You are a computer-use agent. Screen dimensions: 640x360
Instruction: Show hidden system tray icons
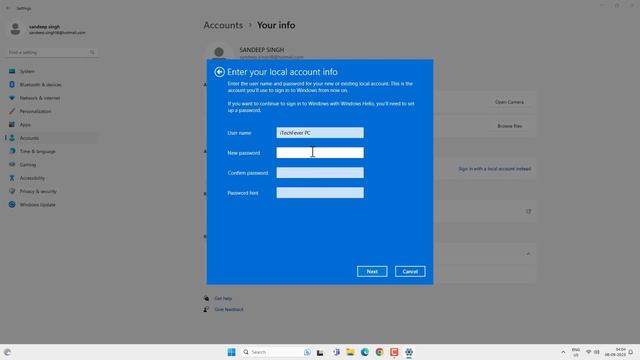tap(563, 352)
